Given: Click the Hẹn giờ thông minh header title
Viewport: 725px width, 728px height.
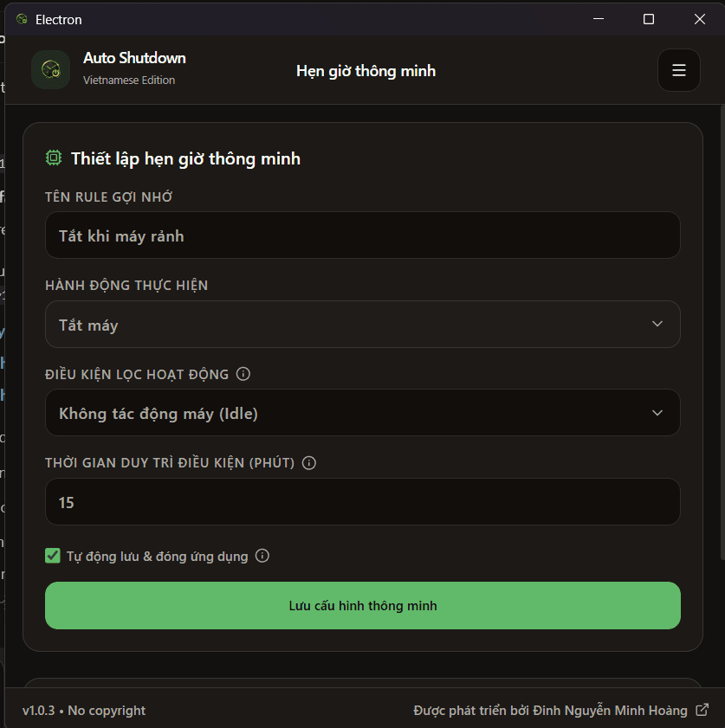Looking at the screenshot, I should coord(366,71).
